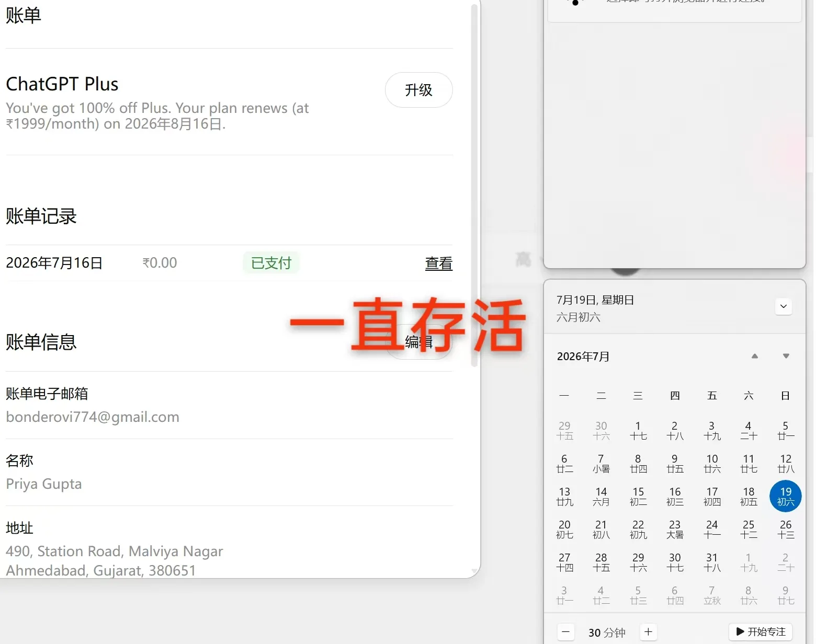Image resolution: width=816 pixels, height=644 pixels.
Task: Click the invoice date 2026年7月16日
Action: tap(54, 263)
